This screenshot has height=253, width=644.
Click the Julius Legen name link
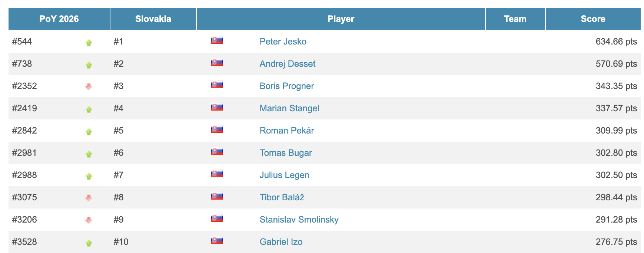tap(284, 175)
